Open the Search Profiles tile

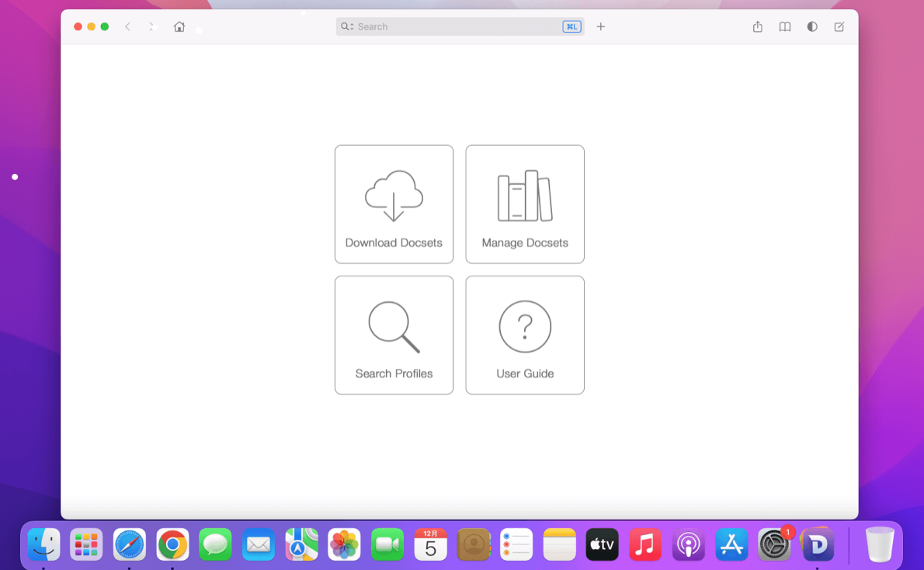[394, 335]
